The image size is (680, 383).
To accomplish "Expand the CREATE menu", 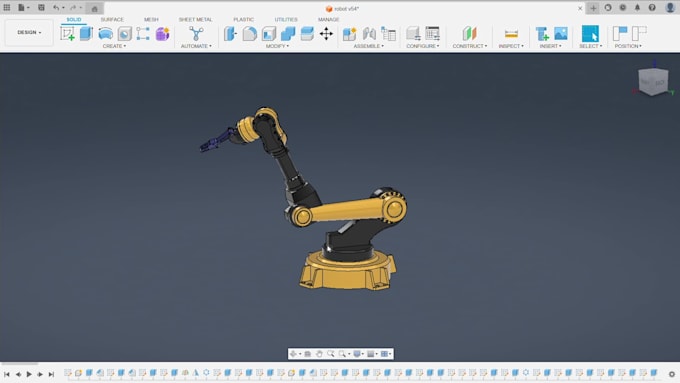I will pyautogui.click(x=114, y=46).
